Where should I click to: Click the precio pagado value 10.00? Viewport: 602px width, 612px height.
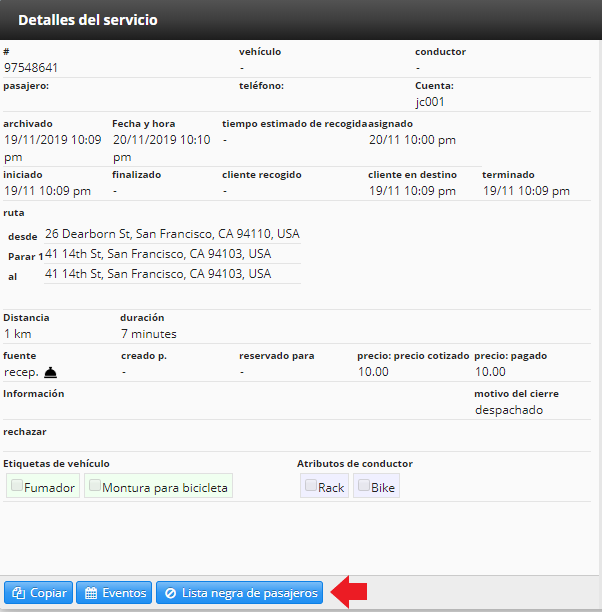[x=490, y=372]
